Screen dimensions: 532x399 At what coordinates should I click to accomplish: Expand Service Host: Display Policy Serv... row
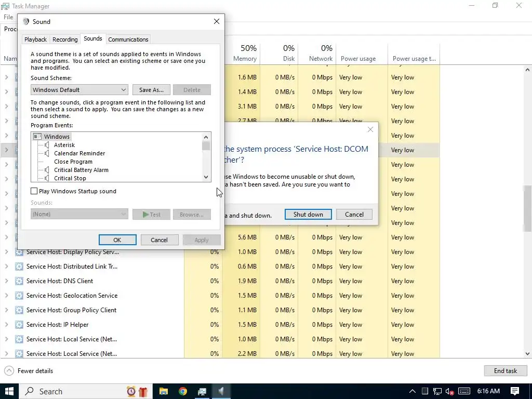point(6,252)
